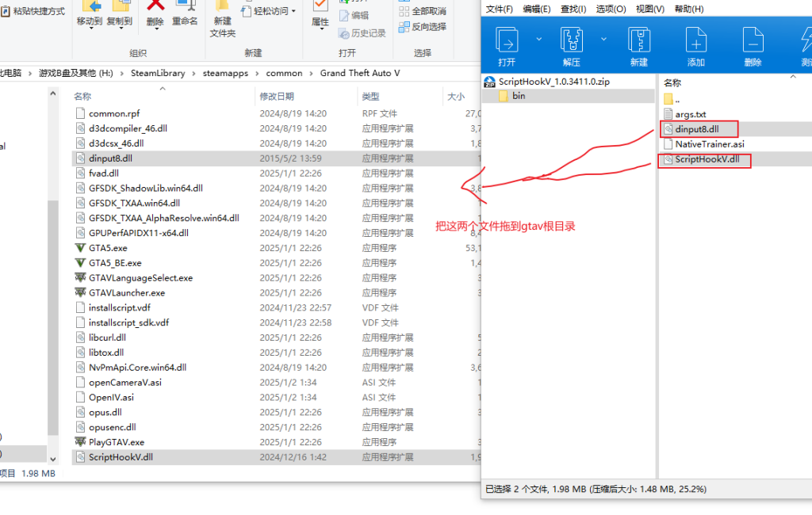Click common in the address breadcrumb
The image size is (812, 515).
tap(284, 73)
